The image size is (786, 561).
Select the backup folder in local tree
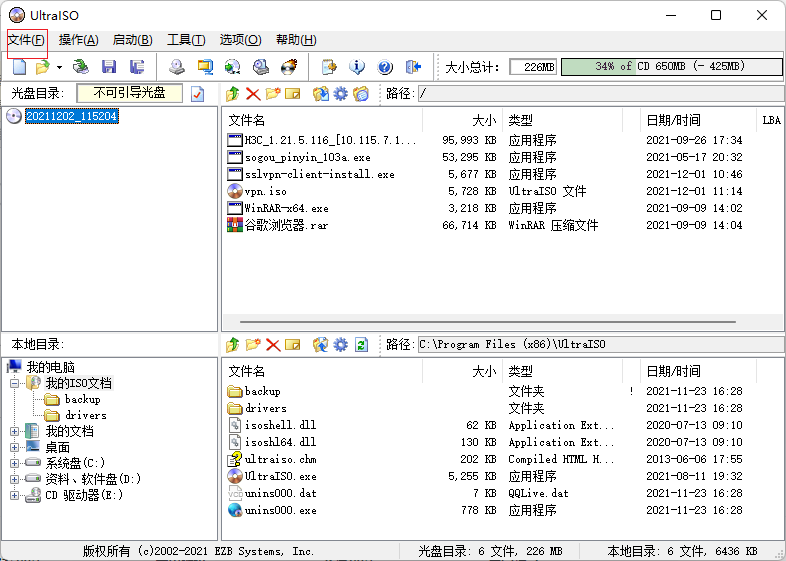click(x=83, y=400)
